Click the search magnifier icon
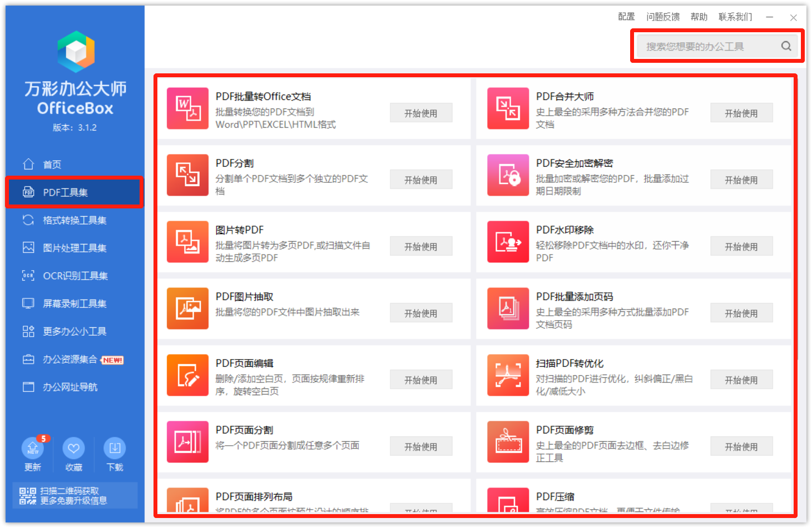Screen dimensions: 812x528 point(786,46)
